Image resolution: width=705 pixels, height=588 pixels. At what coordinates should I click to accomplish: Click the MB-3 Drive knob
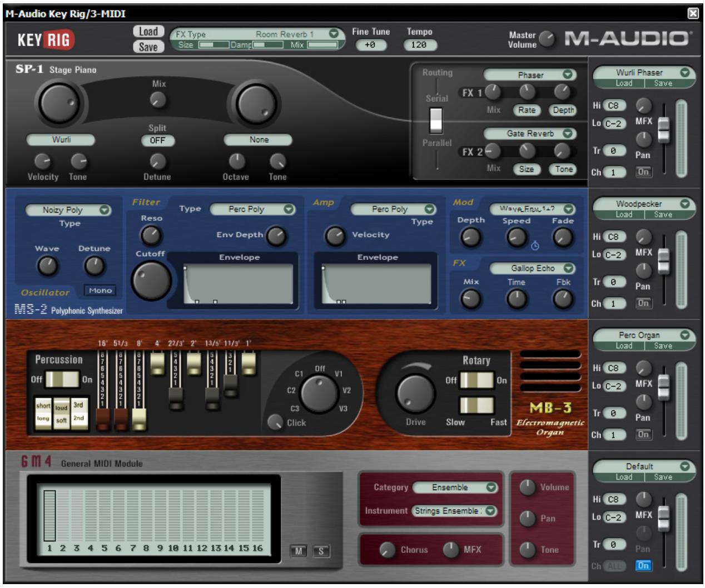415,393
